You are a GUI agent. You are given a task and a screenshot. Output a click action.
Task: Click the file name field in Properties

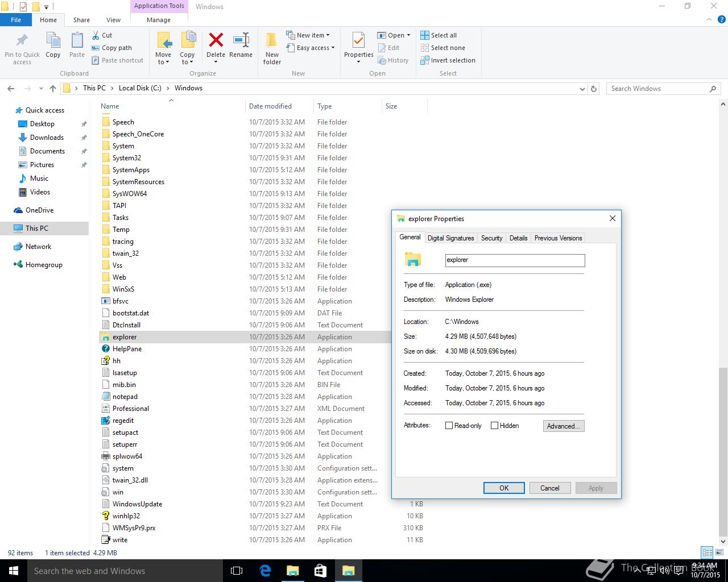[x=515, y=260]
